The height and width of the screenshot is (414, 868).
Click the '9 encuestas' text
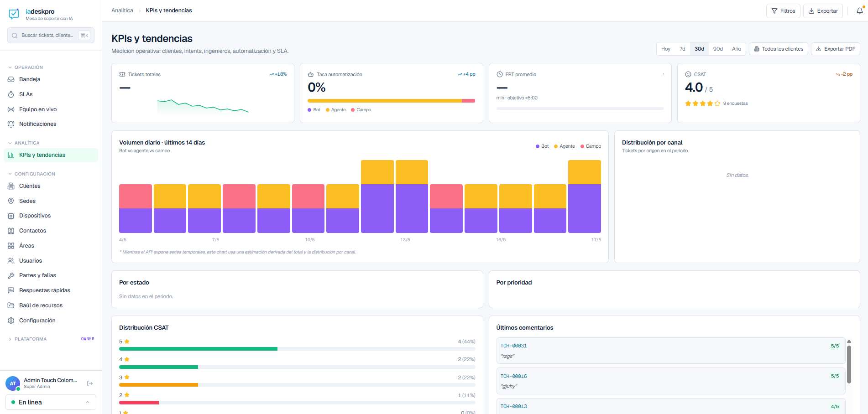[736, 103]
